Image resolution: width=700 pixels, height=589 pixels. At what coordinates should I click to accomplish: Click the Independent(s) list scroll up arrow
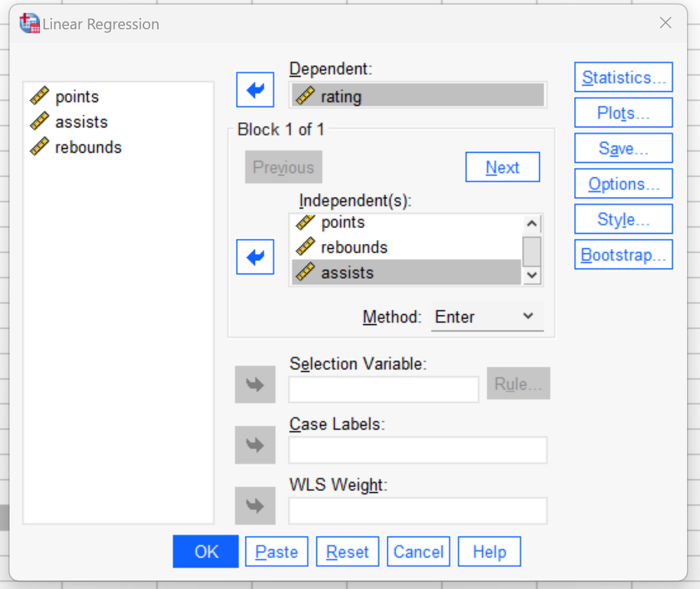pyautogui.click(x=532, y=224)
